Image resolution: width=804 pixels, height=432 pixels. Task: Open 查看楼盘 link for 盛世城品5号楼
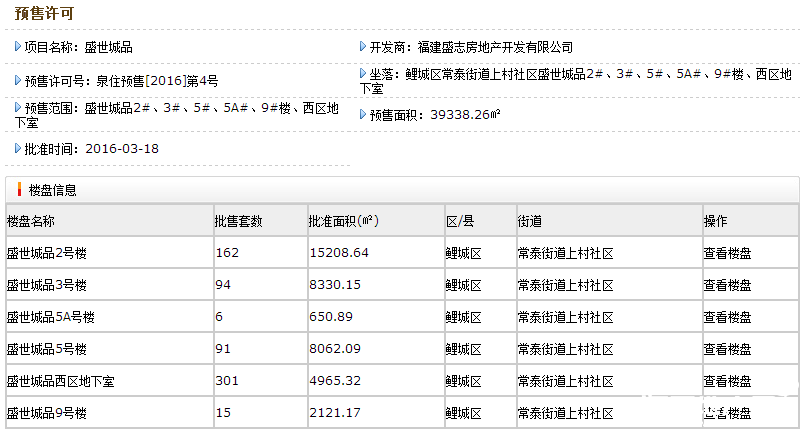(727, 349)
